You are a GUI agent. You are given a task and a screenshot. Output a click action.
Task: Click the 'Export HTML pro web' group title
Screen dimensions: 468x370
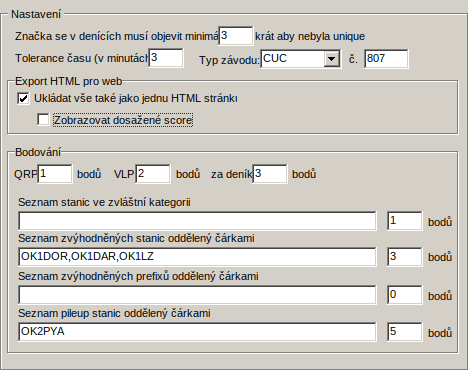click(69, 81)
